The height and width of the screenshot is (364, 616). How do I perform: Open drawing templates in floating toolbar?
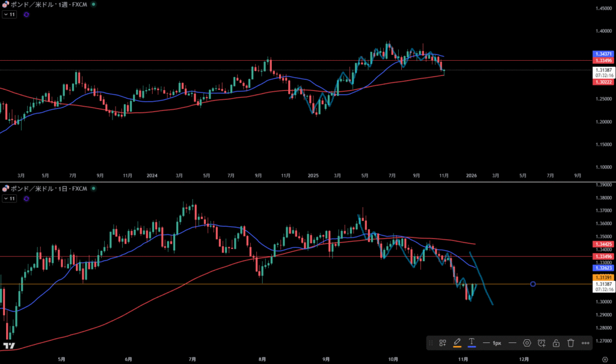[442, 343]
